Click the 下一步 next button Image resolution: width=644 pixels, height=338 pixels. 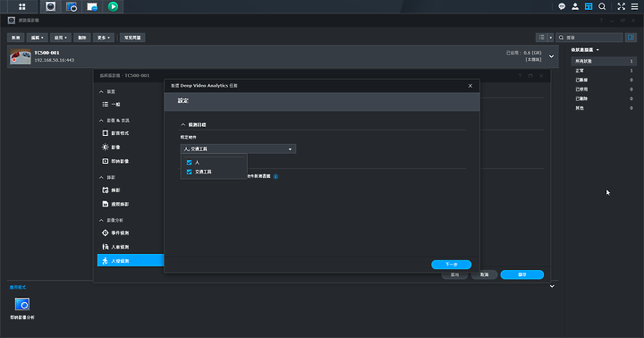click(451, 265)
